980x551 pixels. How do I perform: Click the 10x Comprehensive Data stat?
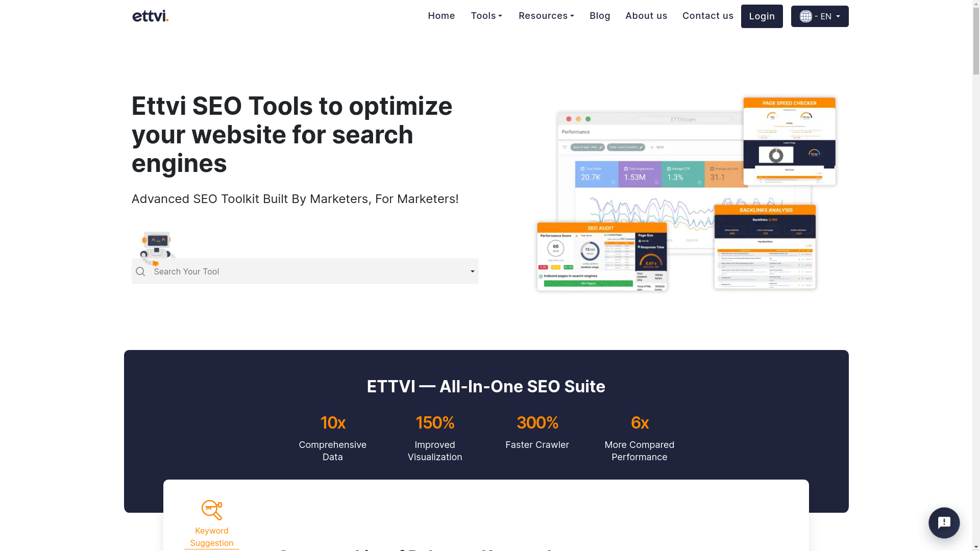tap(333, 438)
